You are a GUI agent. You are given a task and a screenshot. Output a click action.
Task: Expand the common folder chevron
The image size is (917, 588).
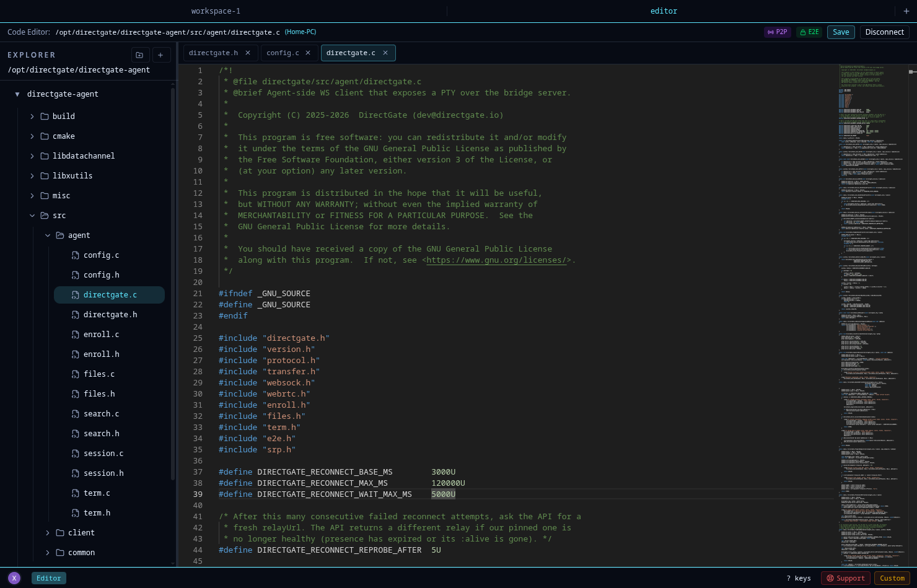click(48, 553)
